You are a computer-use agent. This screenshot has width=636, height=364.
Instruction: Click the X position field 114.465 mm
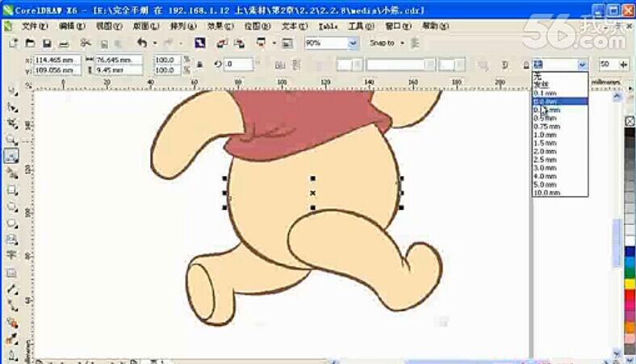click(56, 60)
